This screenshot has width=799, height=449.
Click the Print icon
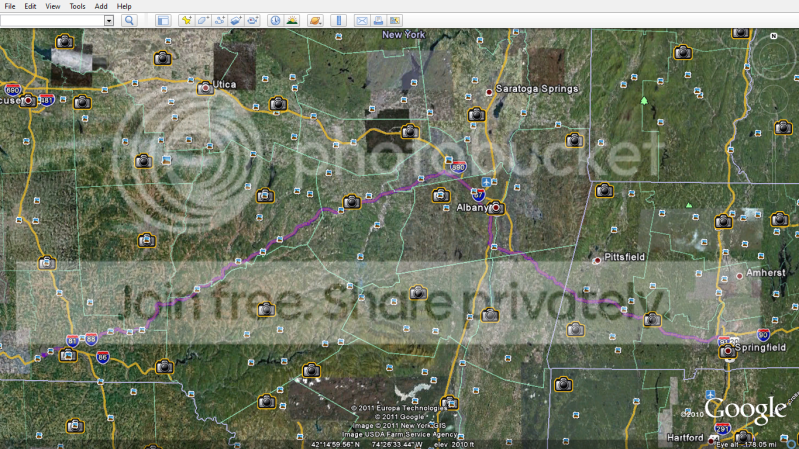(378, 20)
